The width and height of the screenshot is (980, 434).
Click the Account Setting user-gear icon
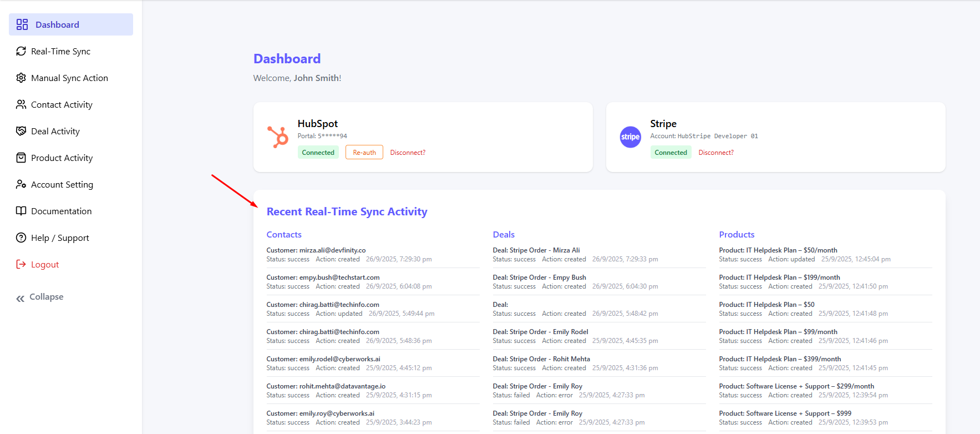(x=21, y=184)
